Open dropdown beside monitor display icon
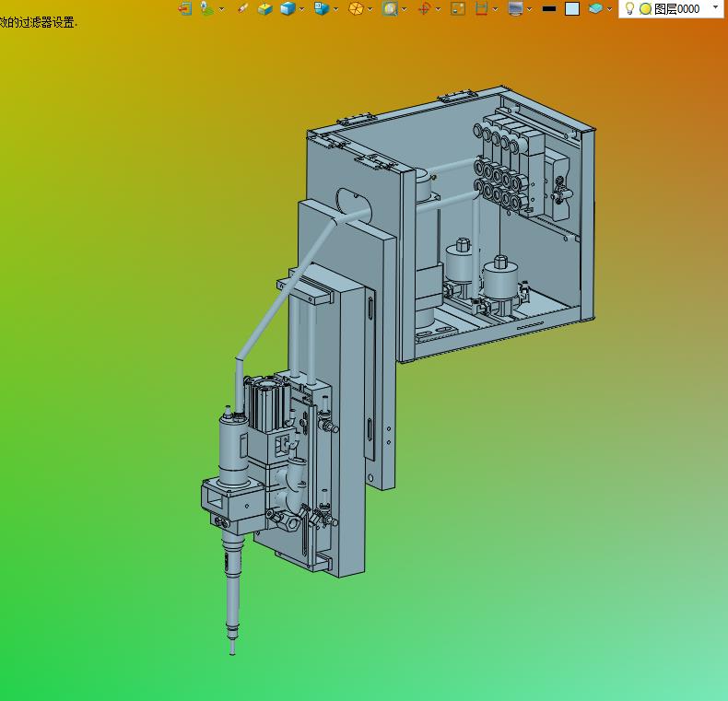Screen dimensions: 728x701 click(x=529, y=9)
